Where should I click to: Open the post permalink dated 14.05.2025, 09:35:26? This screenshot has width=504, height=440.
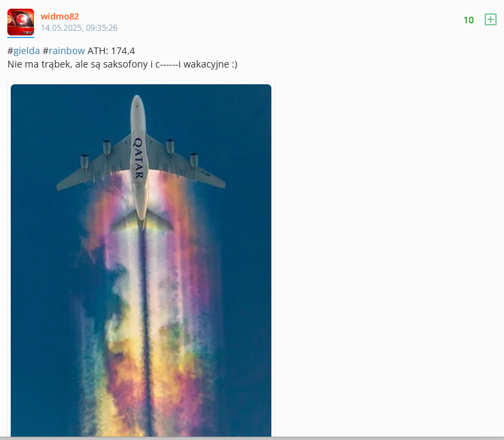coord(79,28)
